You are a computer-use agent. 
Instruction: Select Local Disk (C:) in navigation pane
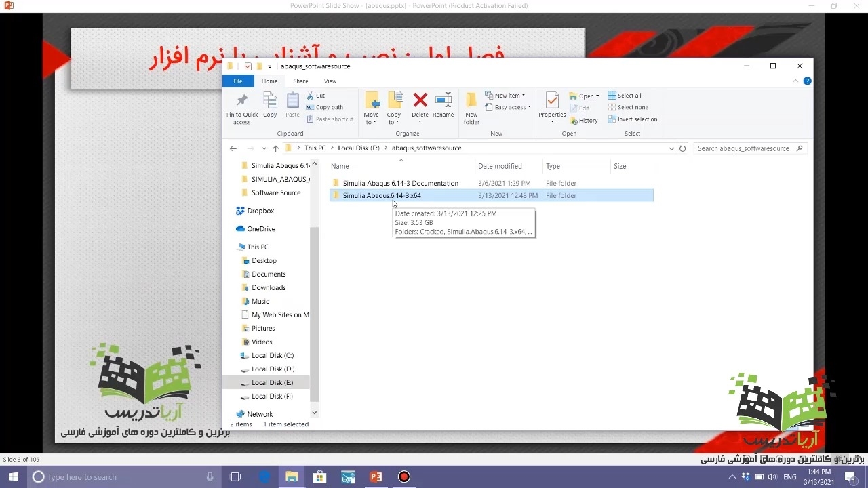pyautogui.click(x=272, y=355)
